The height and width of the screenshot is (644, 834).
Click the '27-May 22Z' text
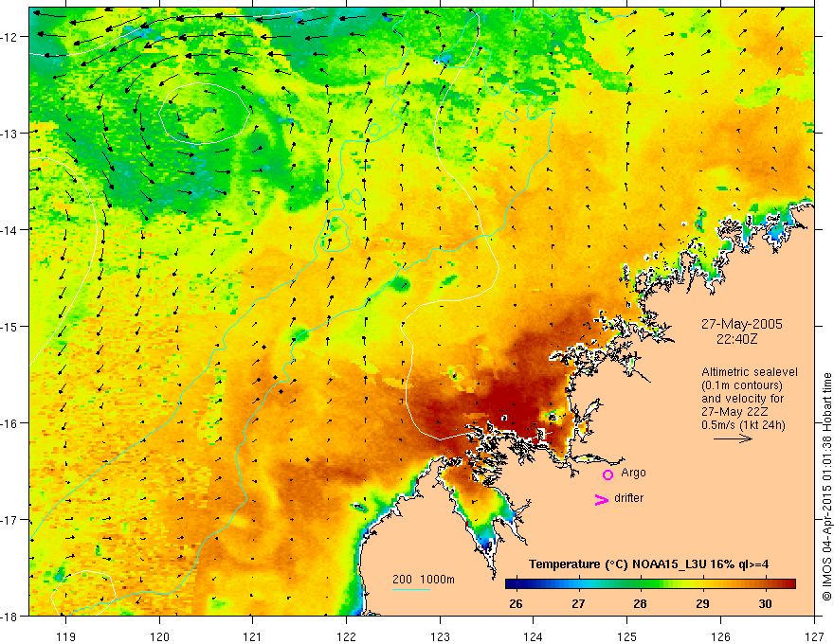tap(735, 412)
